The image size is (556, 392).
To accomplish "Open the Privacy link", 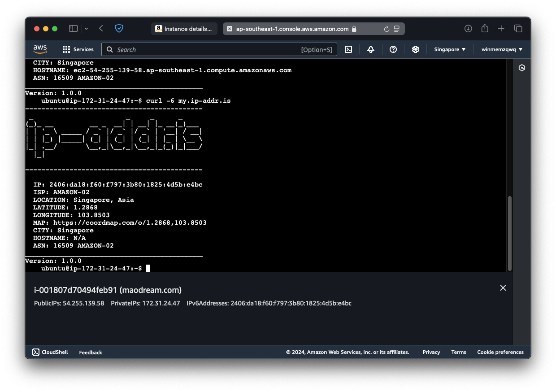I will coord(431,352).
